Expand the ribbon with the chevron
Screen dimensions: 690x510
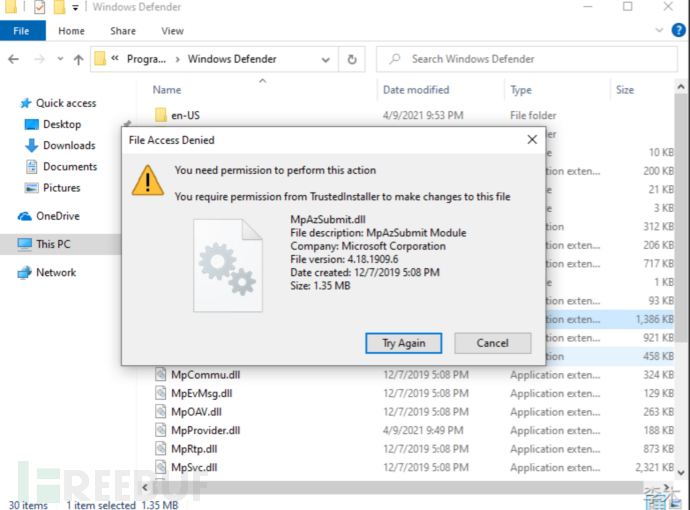pos(659,30)
